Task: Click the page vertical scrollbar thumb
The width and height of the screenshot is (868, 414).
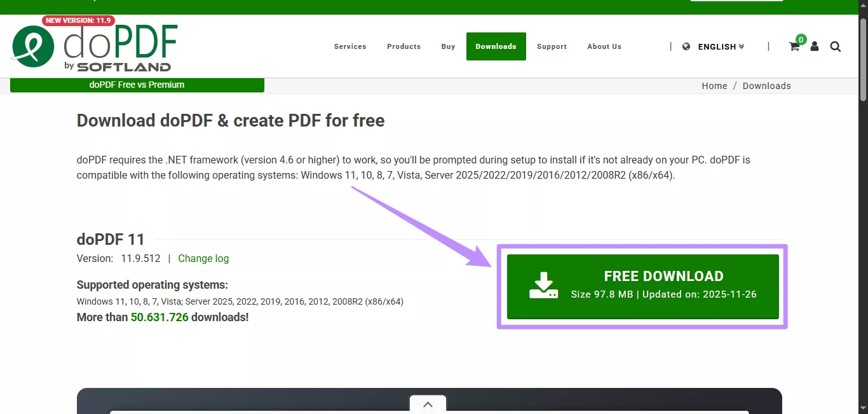Action: pyautogui.click(x=863, y=59)
